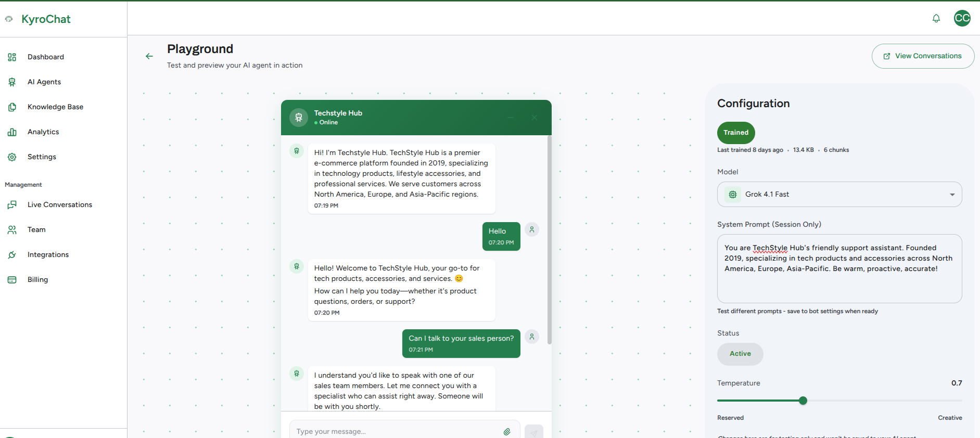The image size is (980, 438).
Task: Click the Team people icon
Action: click(x=12, y=230)
